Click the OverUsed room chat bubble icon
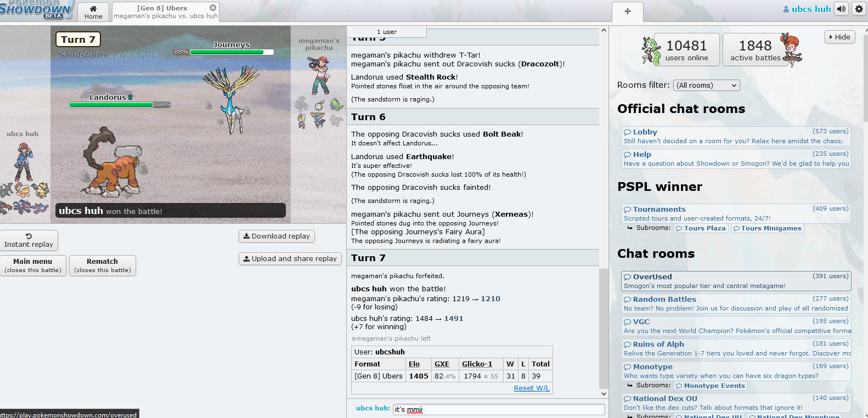868x418 pixels. pyautogui.click(x=627, y=277)
